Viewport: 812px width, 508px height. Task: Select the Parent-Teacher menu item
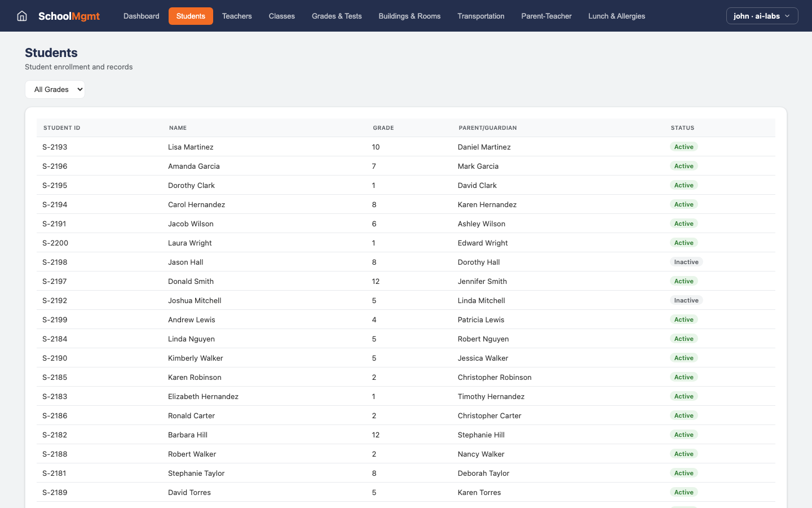tap(546, 16)
